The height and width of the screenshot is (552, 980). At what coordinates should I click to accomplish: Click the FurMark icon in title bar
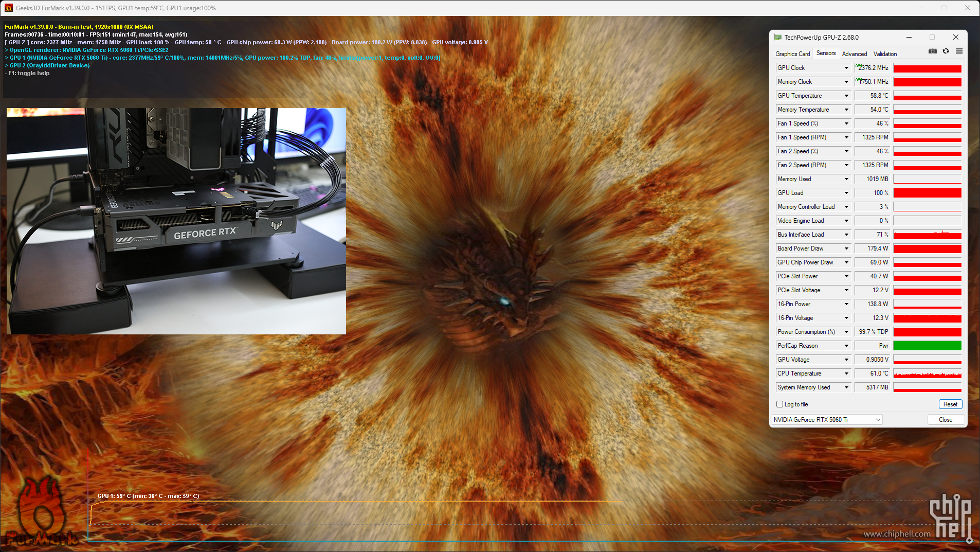point(8,8)
